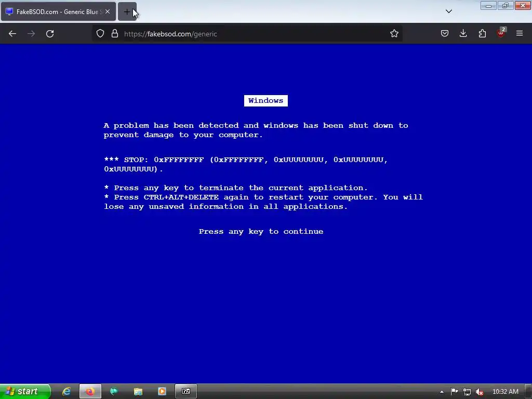Switch to Firefox taskbar button
This screenshot has width=532, height=399.
click(x=90, y=391)
